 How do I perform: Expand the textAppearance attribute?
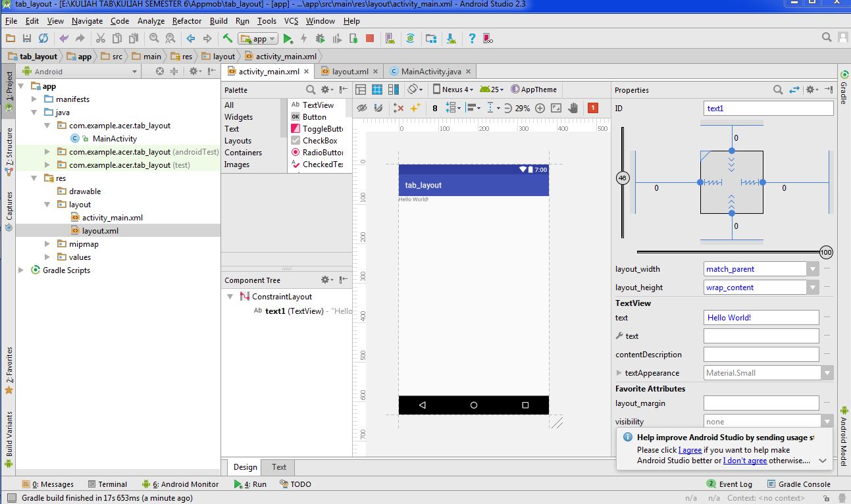tap(619, 373)
